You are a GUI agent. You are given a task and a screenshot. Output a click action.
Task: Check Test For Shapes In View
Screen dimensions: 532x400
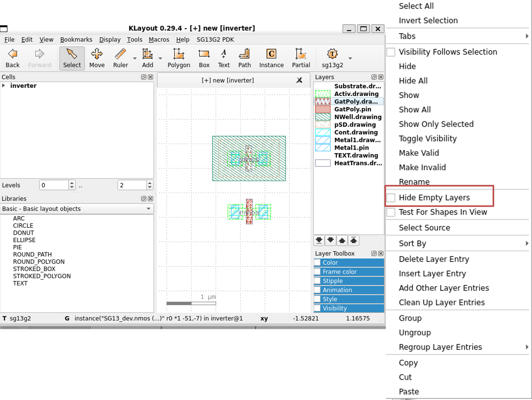coord(391,212)
